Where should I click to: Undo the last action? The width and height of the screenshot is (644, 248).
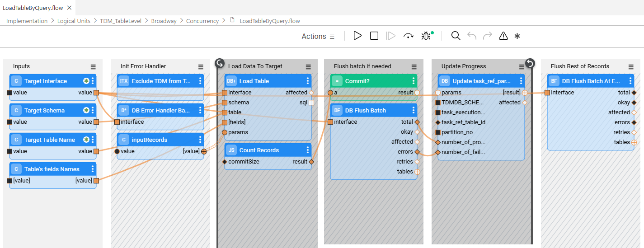[x=472, y=36]
